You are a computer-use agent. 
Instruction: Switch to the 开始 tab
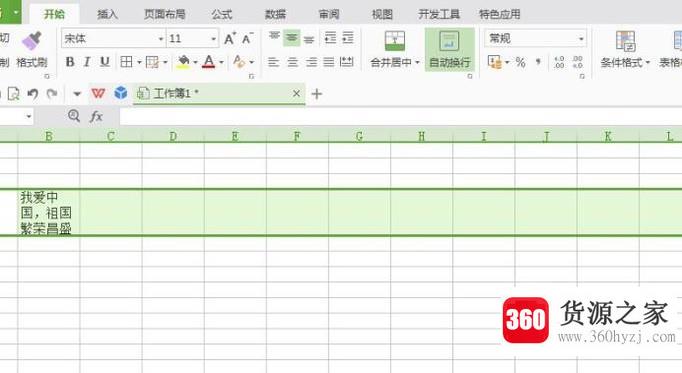[54, 14]
